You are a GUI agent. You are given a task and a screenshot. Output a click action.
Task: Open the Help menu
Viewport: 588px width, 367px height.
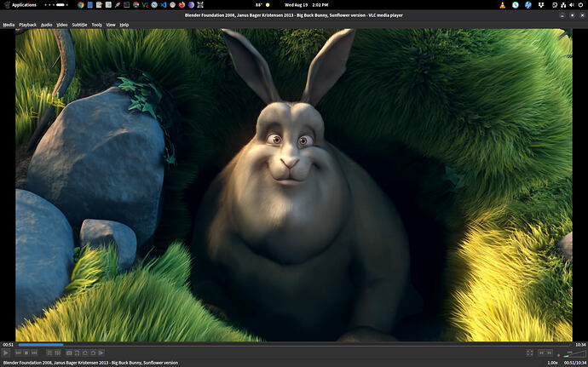click(x=124, y=25)
